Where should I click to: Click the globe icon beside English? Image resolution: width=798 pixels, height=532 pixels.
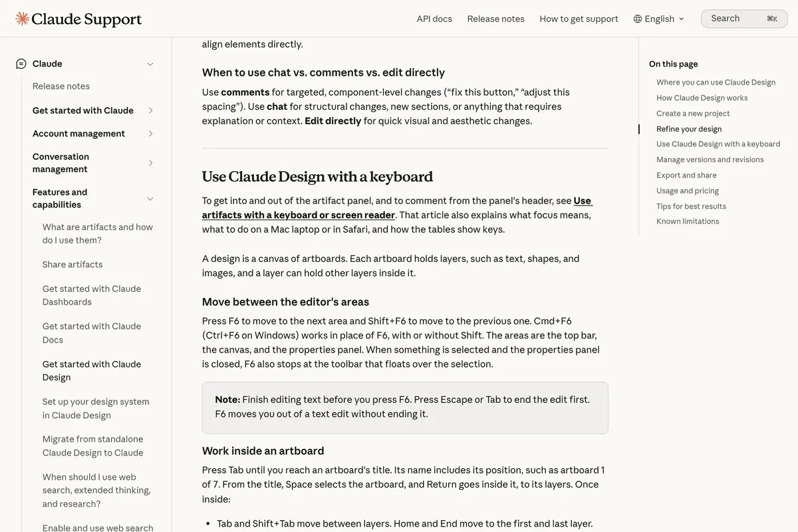638,19
